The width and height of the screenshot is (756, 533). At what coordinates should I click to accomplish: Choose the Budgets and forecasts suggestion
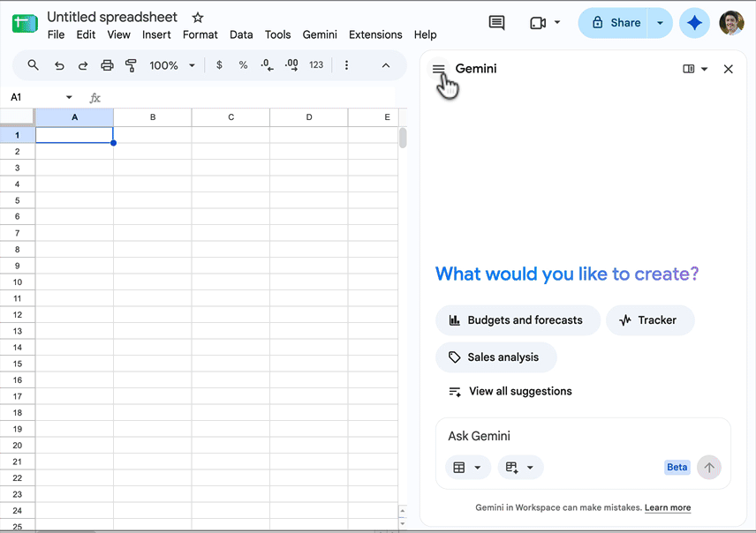(518, 320)
